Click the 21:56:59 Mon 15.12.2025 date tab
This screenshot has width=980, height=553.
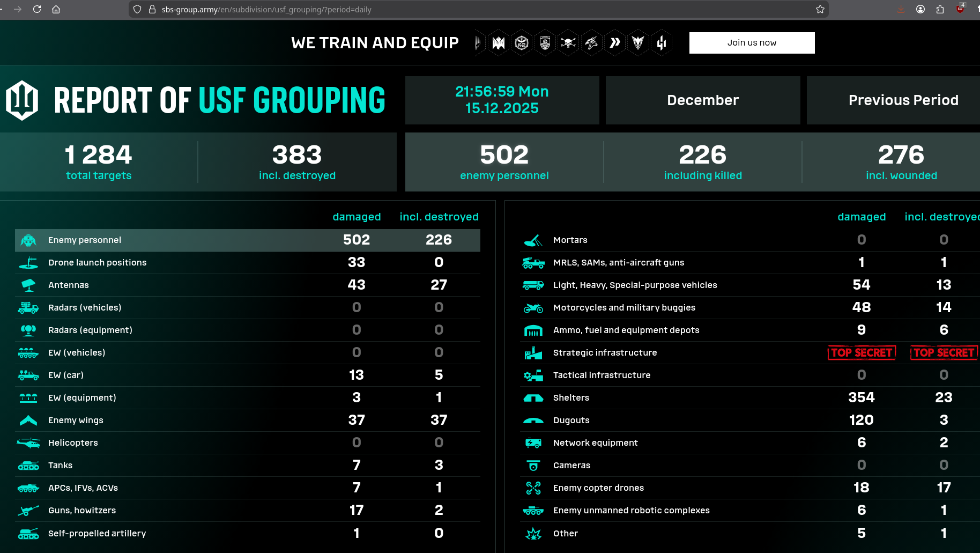[x=502, y=100]
